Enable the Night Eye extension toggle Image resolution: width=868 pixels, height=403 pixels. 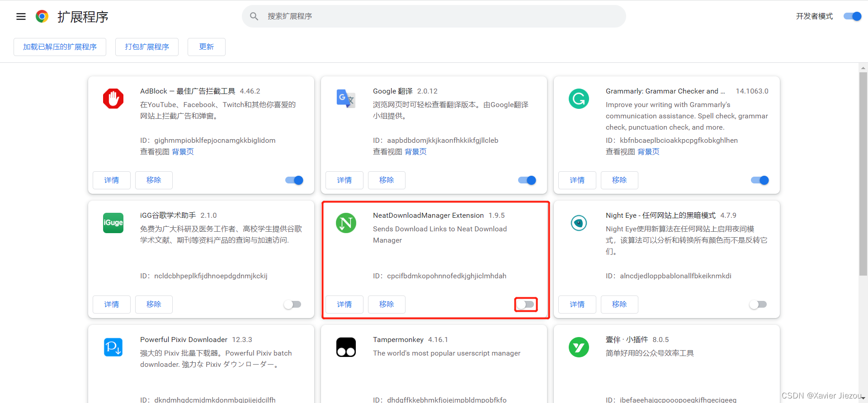pyautogui.click(x=758, y=305)
